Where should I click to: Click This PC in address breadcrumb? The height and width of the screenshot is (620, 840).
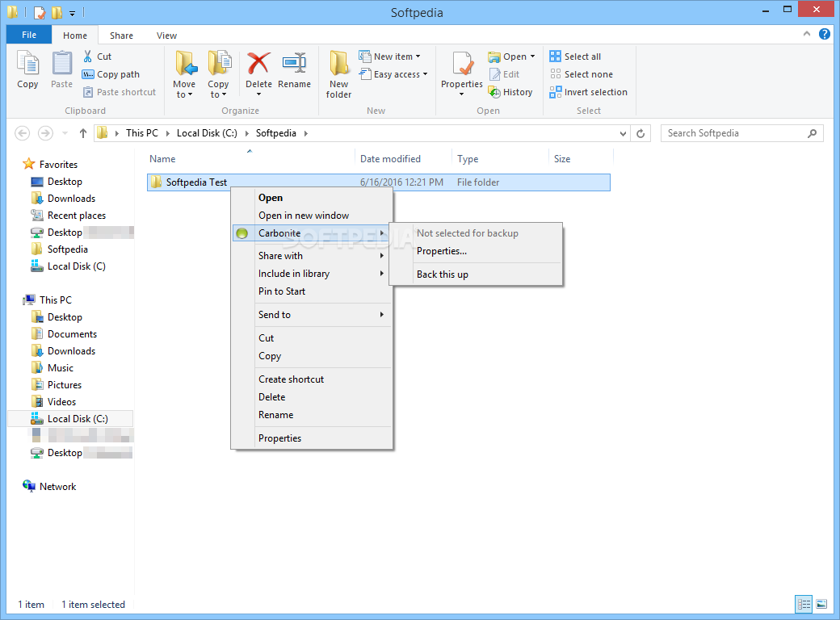(142, 132)
